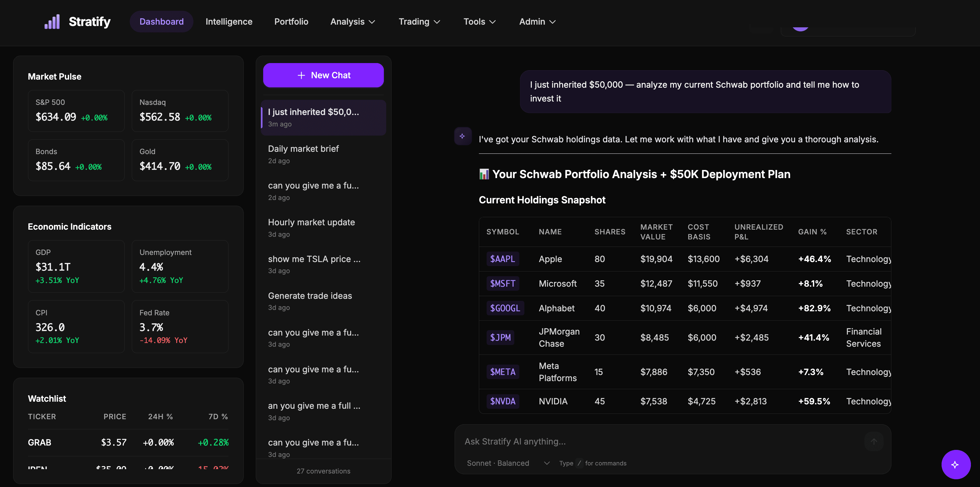Viewport: 980px width, 487px height.
Task: Open the GDP indicator card
Action: coord(76,266)
